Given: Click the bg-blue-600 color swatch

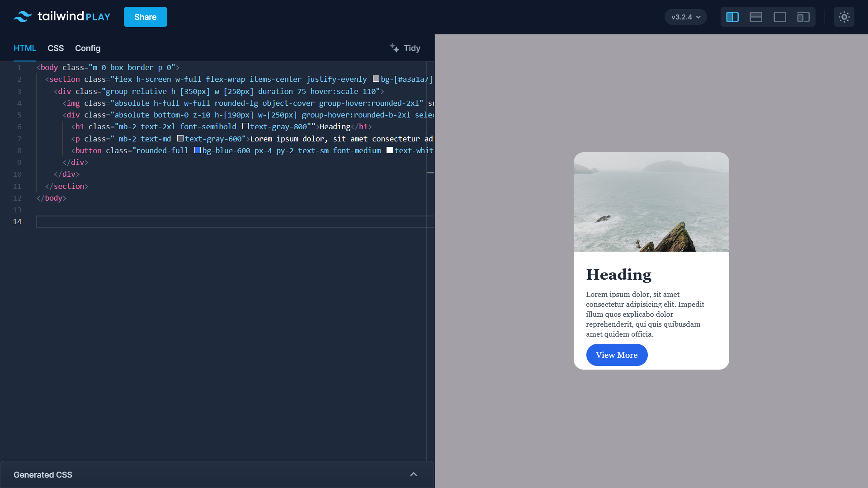Looking at the screenshot, I should 197,150.
